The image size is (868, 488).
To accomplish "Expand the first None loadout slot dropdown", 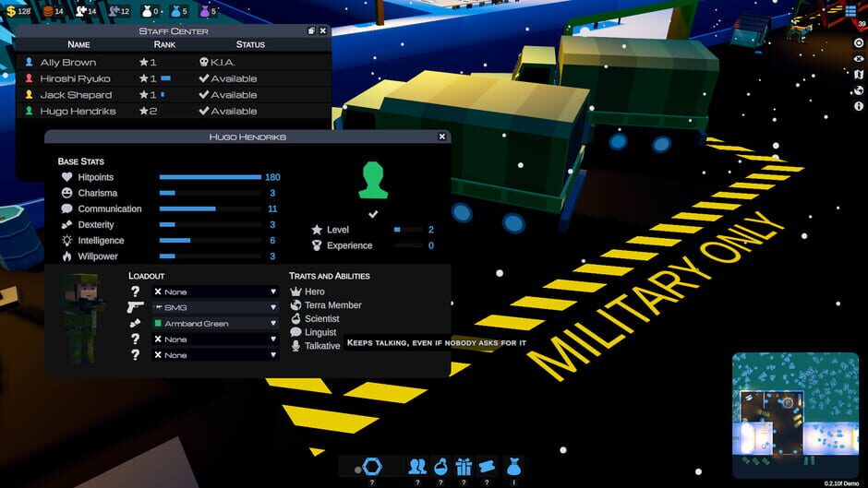I will [215, 292].
